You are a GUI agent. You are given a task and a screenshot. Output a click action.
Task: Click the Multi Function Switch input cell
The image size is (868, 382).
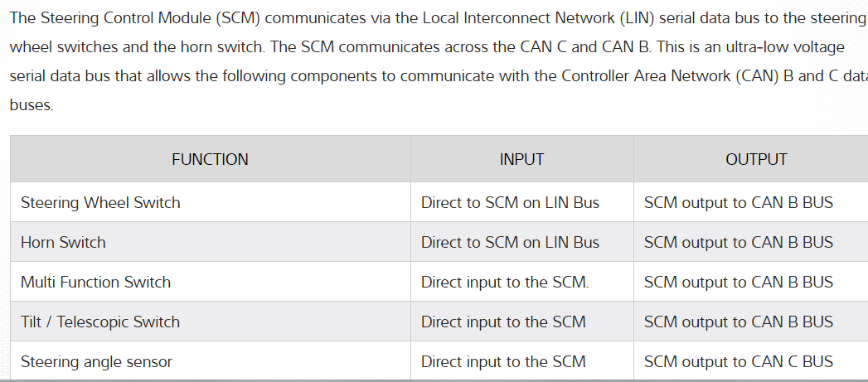(x=505, y=282)
